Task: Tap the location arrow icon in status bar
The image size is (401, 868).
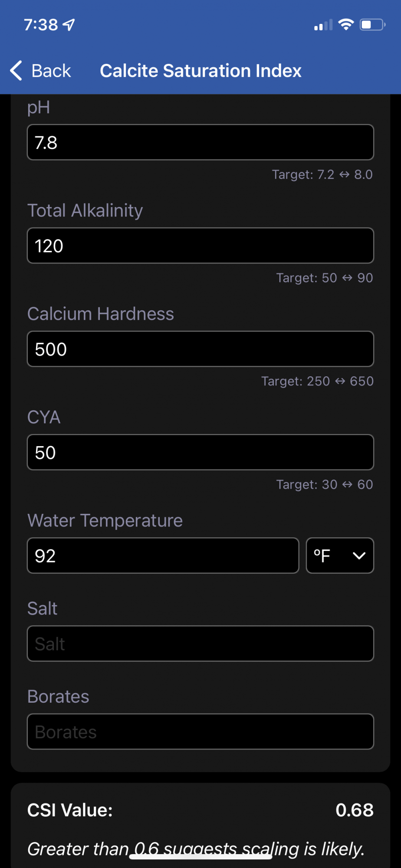Action: pyautogui.click(x=69, y=25)
